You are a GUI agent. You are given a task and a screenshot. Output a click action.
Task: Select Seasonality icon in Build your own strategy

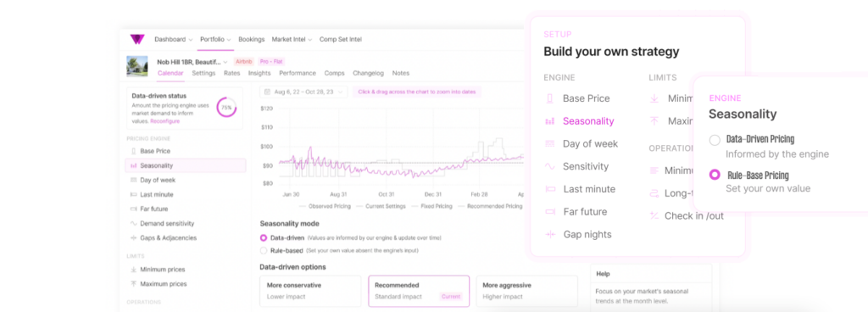tap(549, 121)
